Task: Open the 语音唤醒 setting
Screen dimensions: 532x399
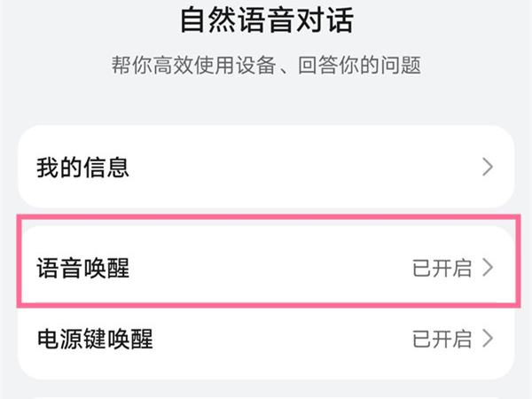Action: (83, 268)
